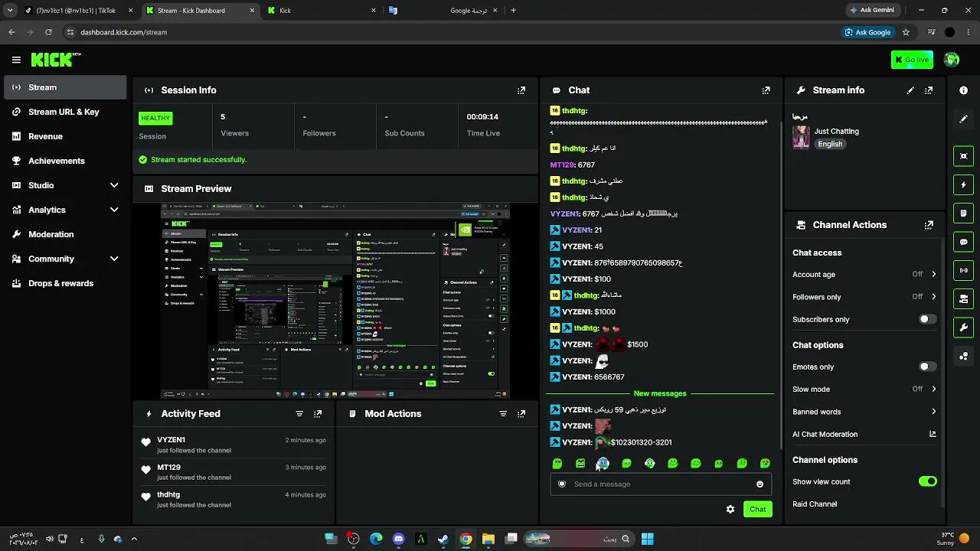Toggle the wrench widget icon in right sidebar
The image size is (980, 551).
tap(963, 328)
